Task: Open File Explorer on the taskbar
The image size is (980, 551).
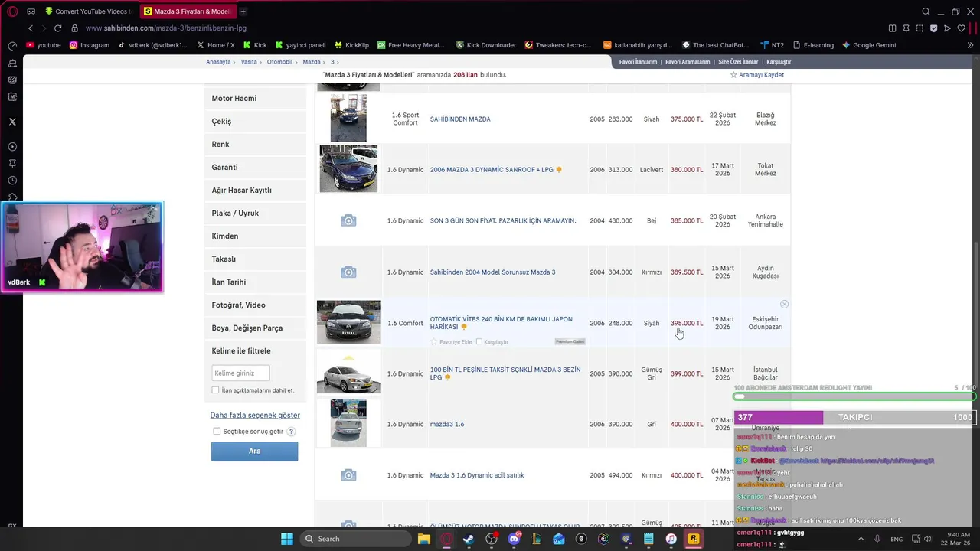Action: (x=423, y=539)
